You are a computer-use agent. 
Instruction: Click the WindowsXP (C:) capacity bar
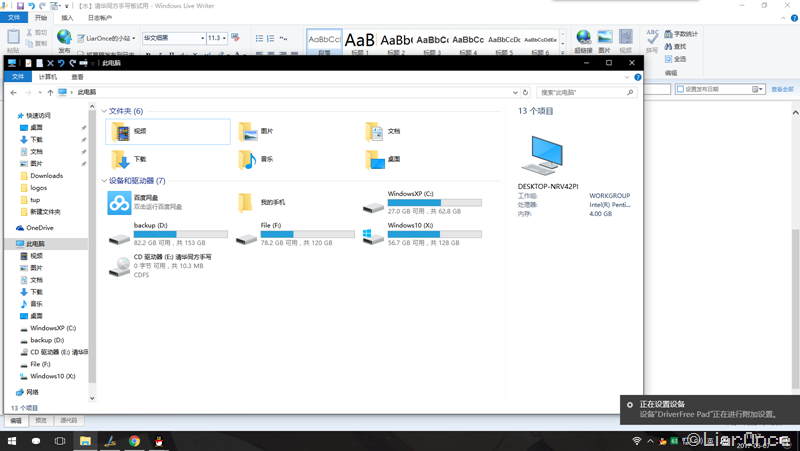coord(434,203)
